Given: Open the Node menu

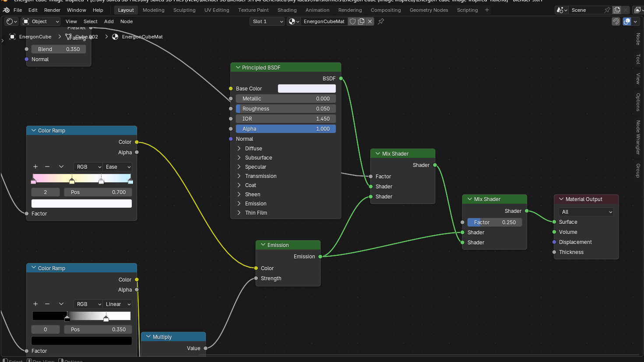Looking at the screenshot, I should (x=127, y=21).
